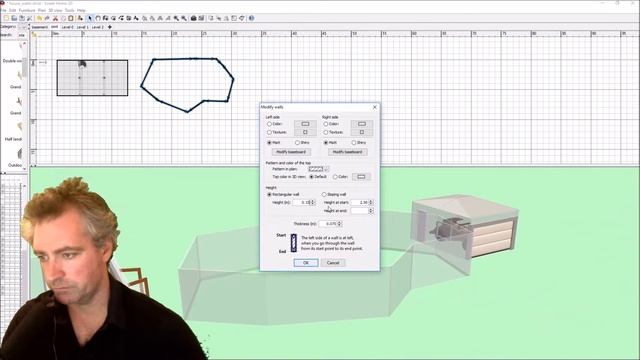Image resolution: width=640 pixels, height=360 pixels.
Task: Click the blue Help toolbar icon
Action: [x=251, y=18]
